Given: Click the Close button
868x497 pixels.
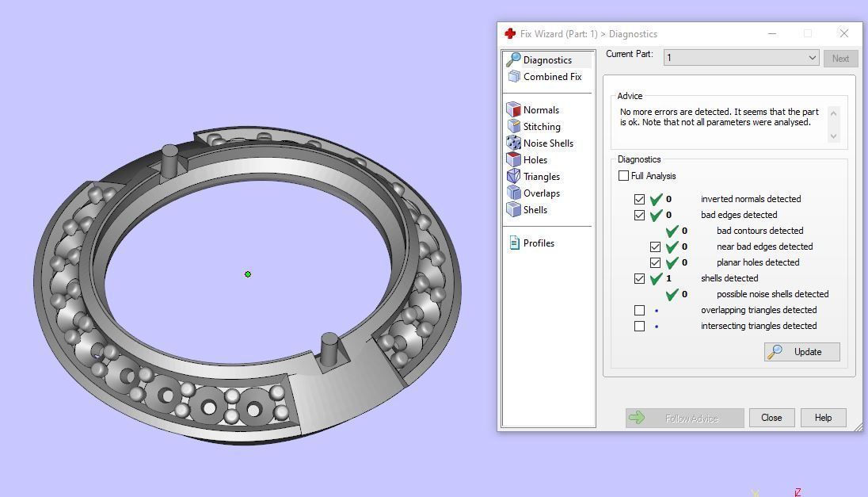Looking at the screenshot, I should (771, 418).
